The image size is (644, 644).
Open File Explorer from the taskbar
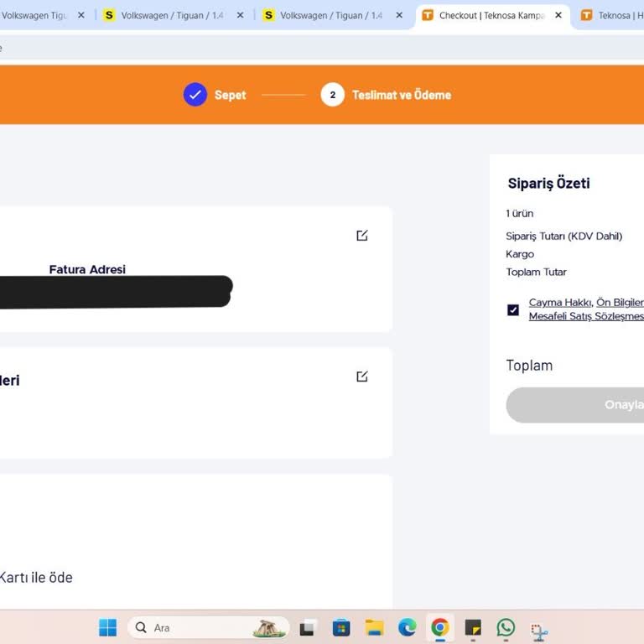point(374,627)
